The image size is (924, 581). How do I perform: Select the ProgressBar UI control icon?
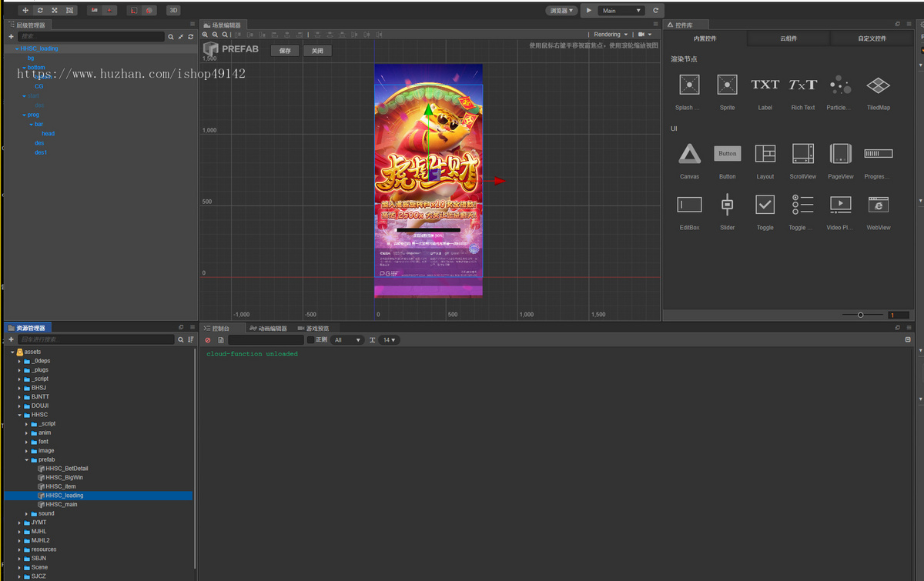pos(878,154)
